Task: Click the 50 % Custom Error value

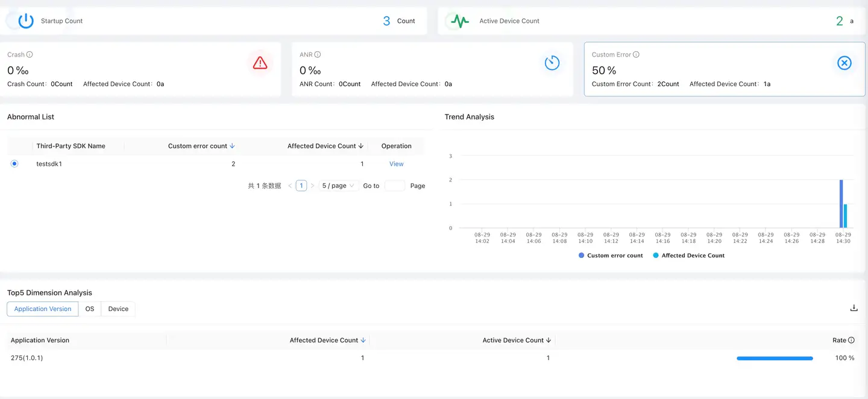Action: [x=604, y=71]
